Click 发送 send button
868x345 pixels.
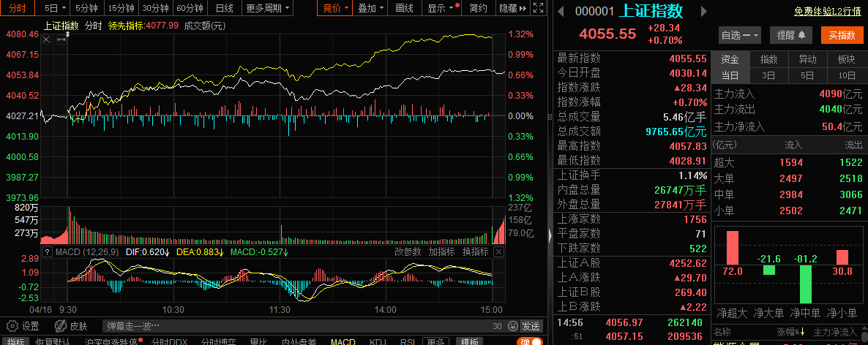(531, 326)
